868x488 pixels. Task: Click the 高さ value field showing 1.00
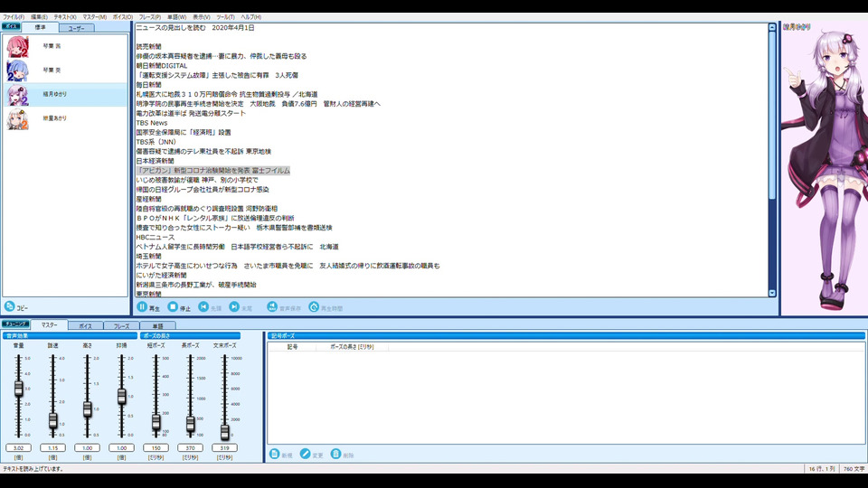88,447
